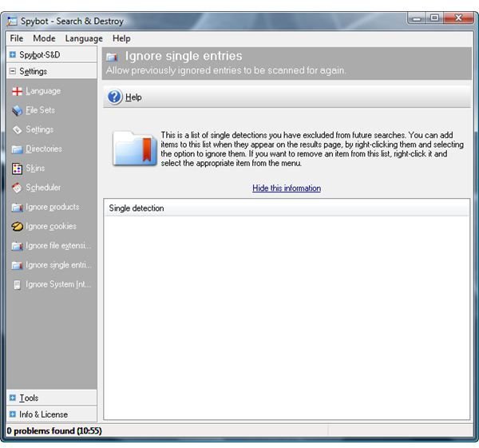479x448 pixels.
Task: Expand the Tools section
Action: [13, 398]
